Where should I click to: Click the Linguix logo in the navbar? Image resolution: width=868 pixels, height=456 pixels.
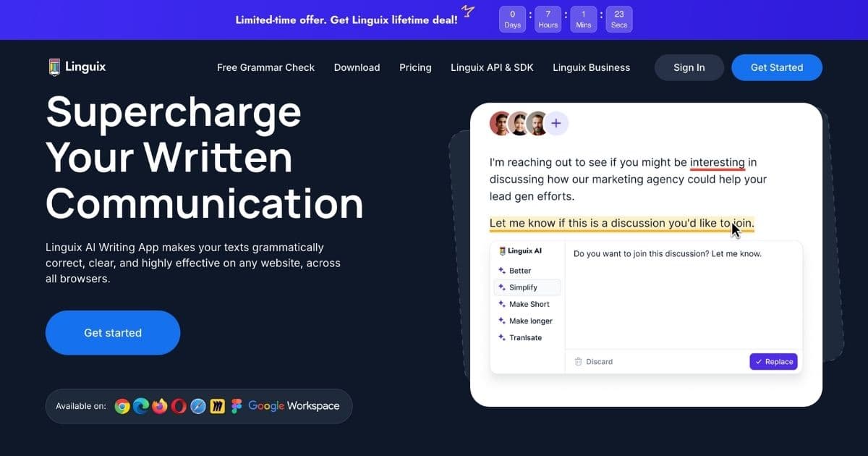(x=77, y=67)
